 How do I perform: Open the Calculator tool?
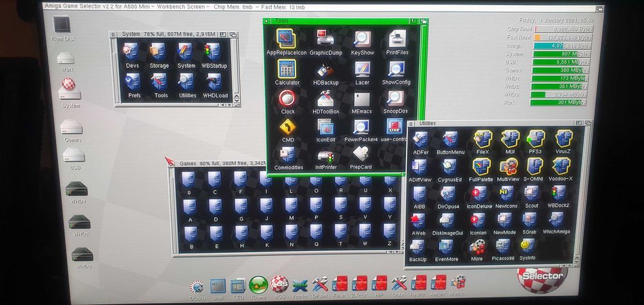coord(287,68)
